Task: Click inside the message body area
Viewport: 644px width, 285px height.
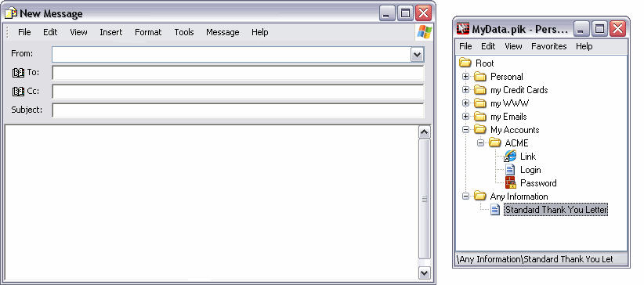Action: click(211, 203)
